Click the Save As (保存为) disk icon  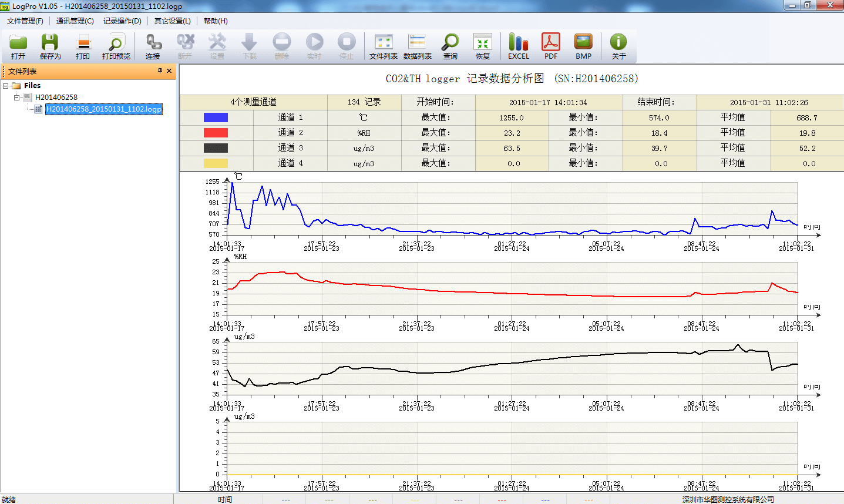tap(50, 46)
